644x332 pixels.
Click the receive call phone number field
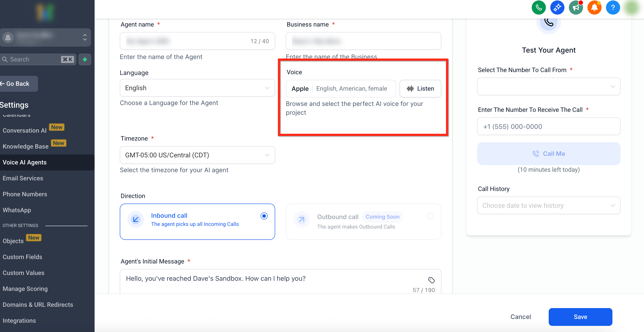click(549, 126)
